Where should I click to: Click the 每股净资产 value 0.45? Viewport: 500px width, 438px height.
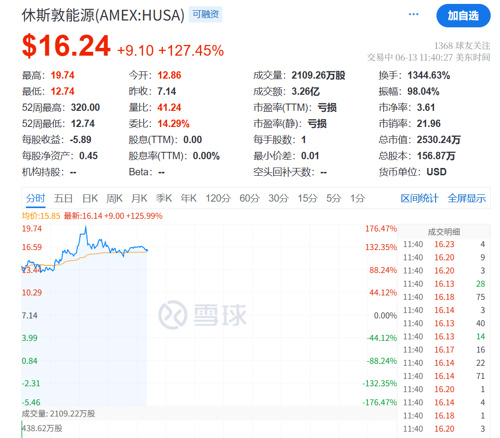click(x=88, y=156)
